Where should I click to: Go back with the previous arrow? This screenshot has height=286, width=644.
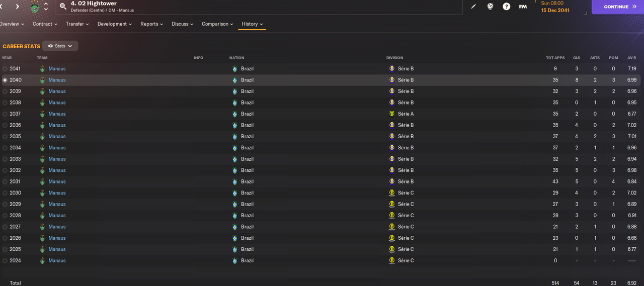[2, 7]
